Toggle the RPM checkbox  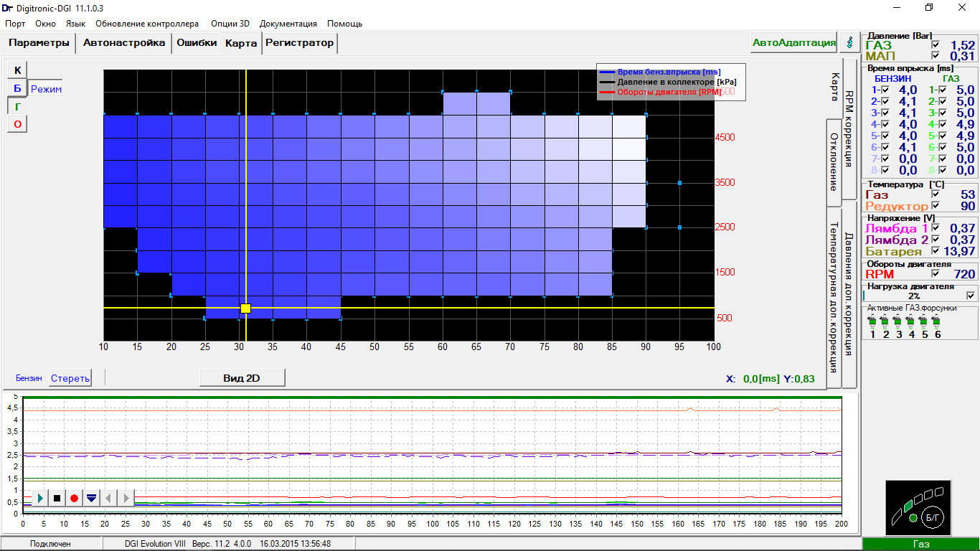(x=935, y=273)
